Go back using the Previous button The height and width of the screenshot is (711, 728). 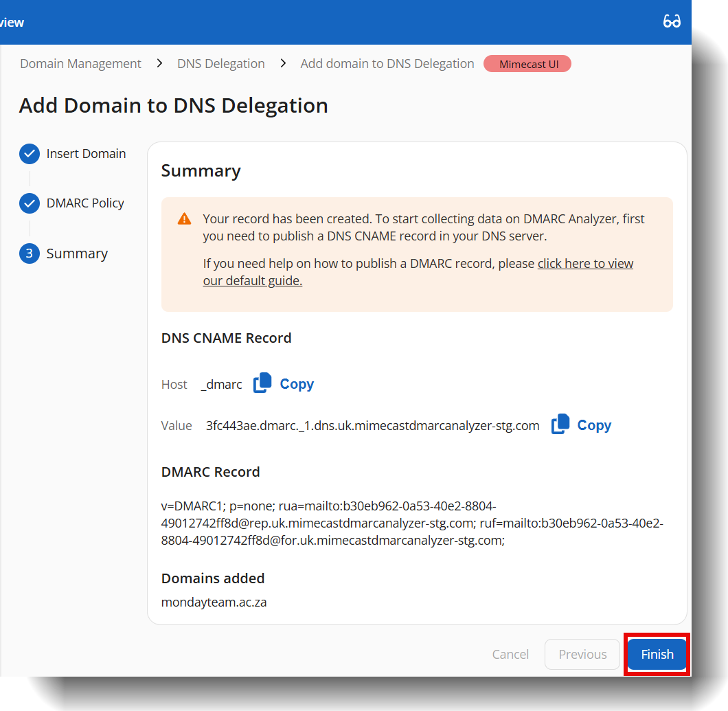pyautogui.click(x=582, y=654)
